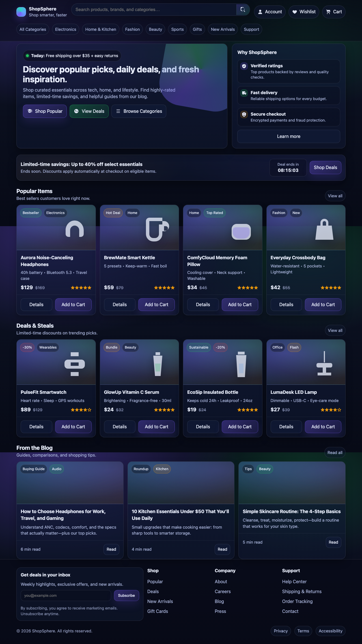Click the ShopSphere logo icon
This screenshot has height=644, width=362.
[x=21, y=12]
